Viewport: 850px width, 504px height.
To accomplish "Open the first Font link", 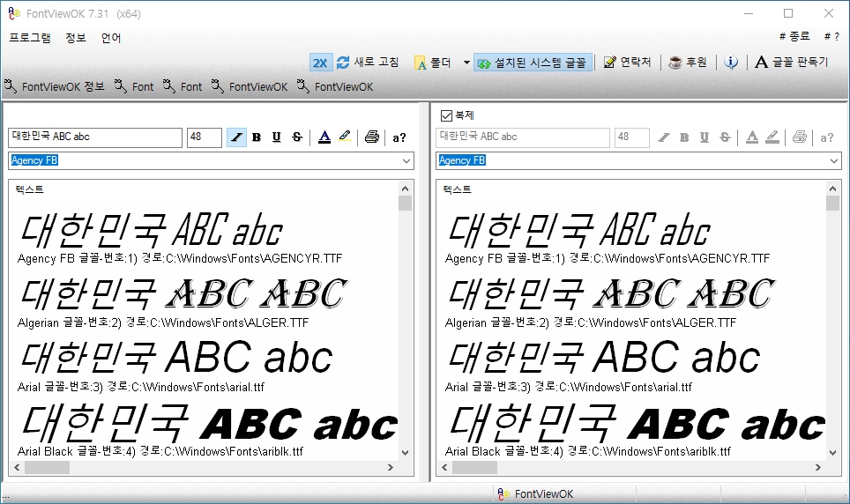I will coord(134,86).
